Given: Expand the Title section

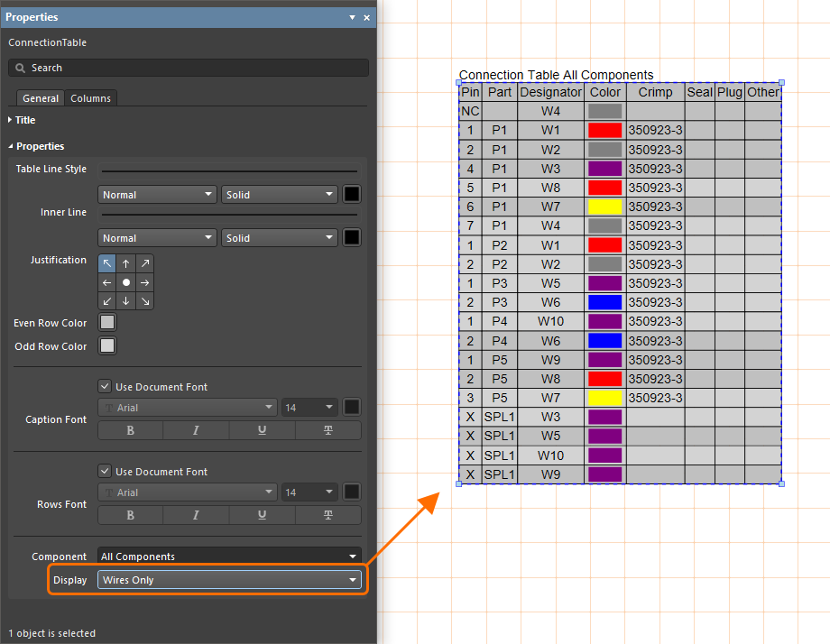Looking at the screenshot, I should point(25,120).
